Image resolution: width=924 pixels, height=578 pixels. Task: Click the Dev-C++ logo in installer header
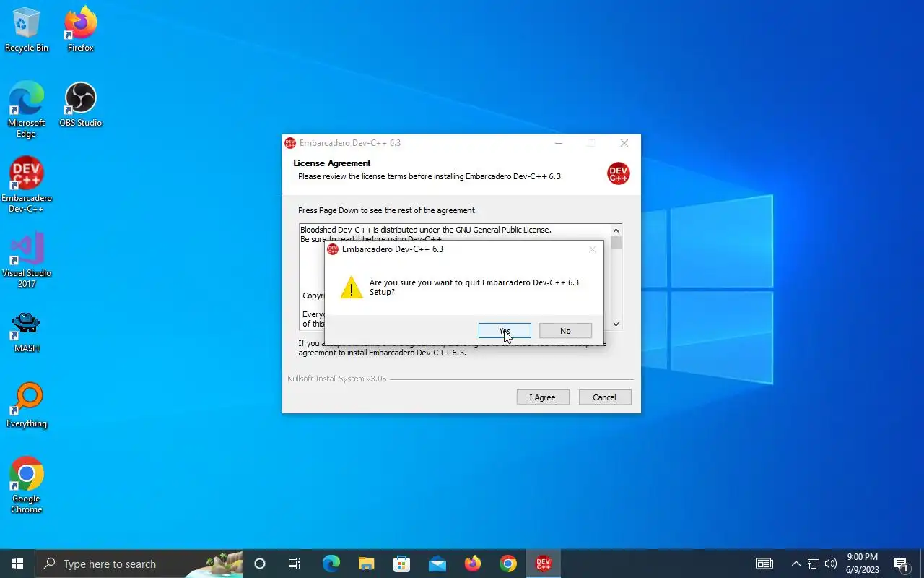619,173
